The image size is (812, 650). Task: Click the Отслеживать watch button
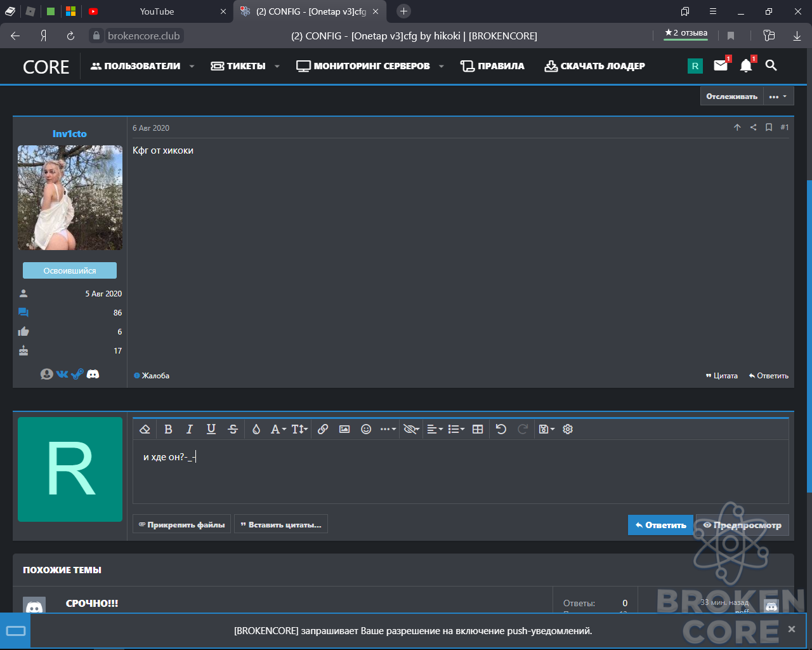tap(731, 96)
